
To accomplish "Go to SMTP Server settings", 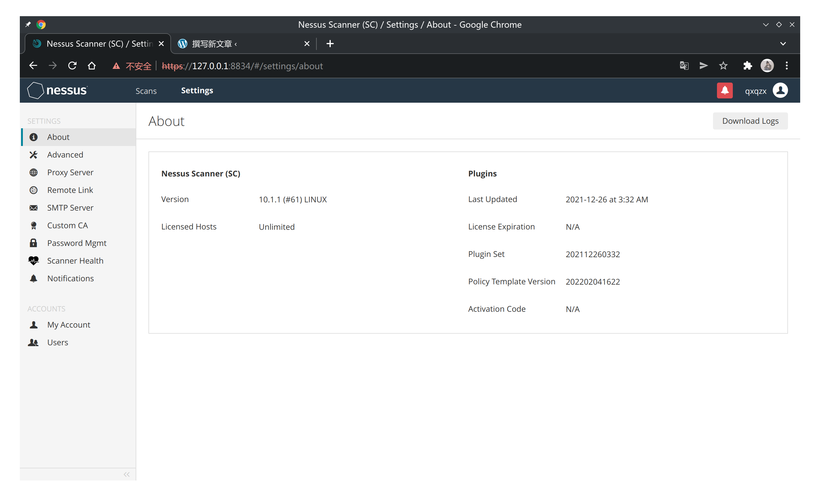I will click(x=79, y=208).
